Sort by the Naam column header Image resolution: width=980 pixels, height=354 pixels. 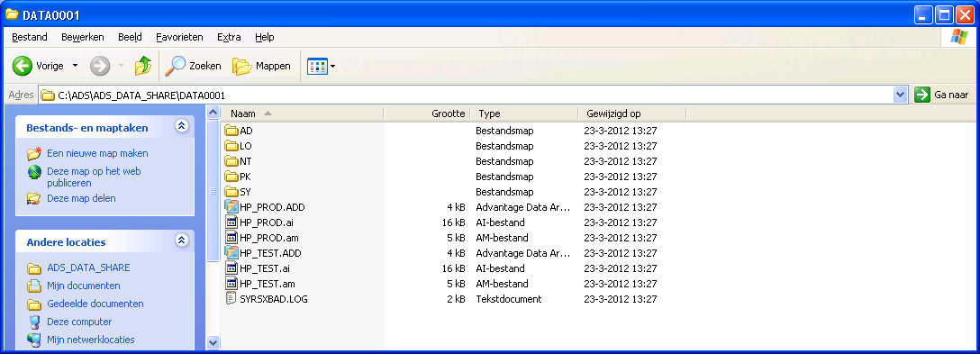coord(302,113)
